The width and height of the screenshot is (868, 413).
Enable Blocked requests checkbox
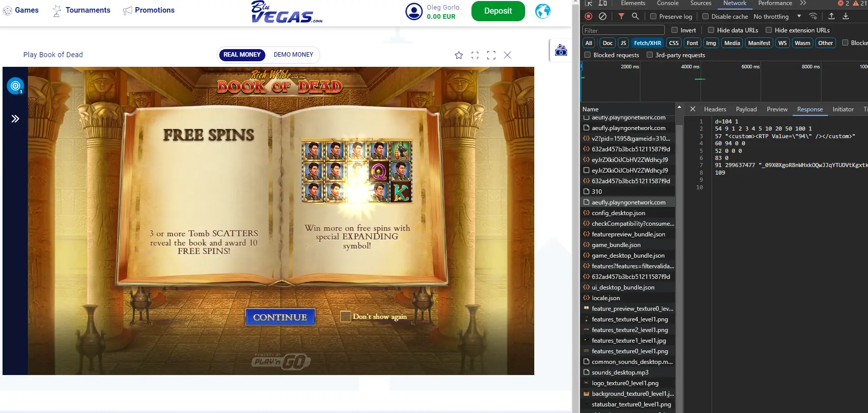587,55
